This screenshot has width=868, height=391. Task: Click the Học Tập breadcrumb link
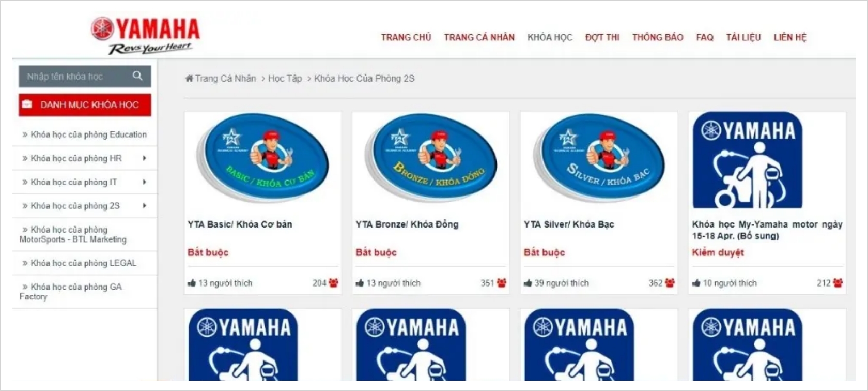pos(285,79)
